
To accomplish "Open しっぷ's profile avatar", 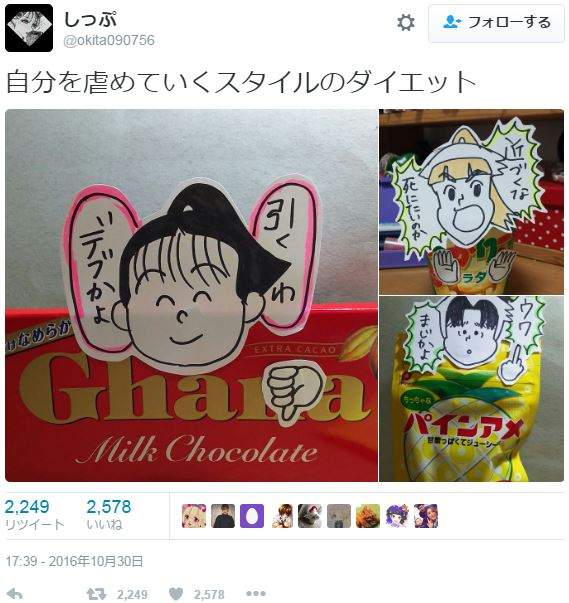I will pos(29,28).
